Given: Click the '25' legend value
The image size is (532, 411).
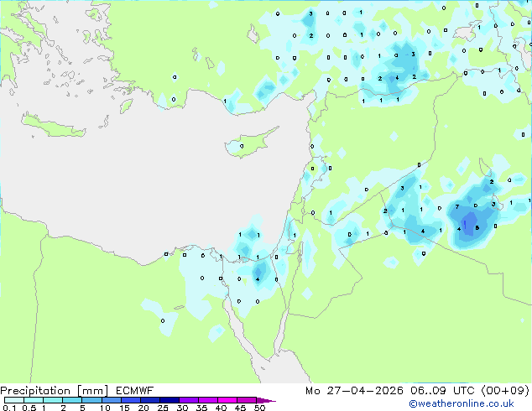Looking at the screenshot, I should click(x=163, y=408).
